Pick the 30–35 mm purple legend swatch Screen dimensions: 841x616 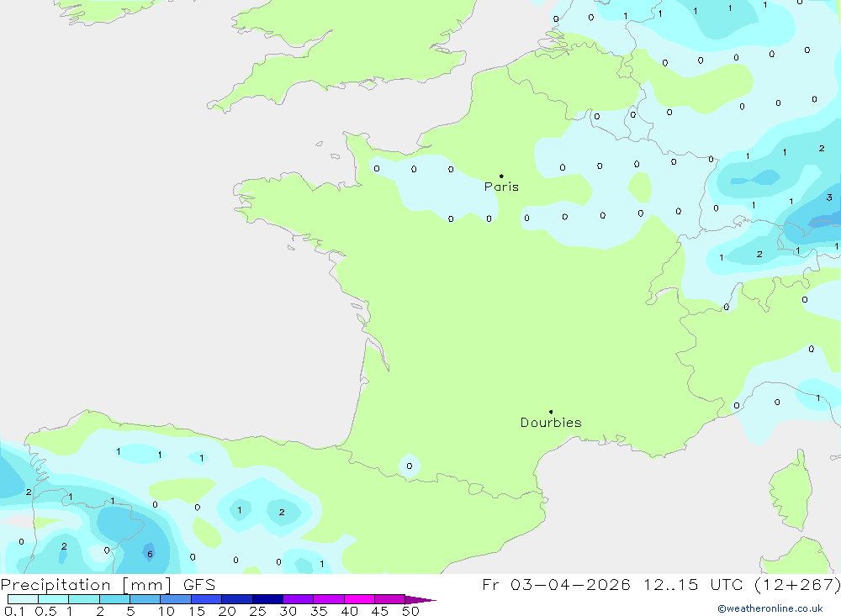click(x=298, y=600)
